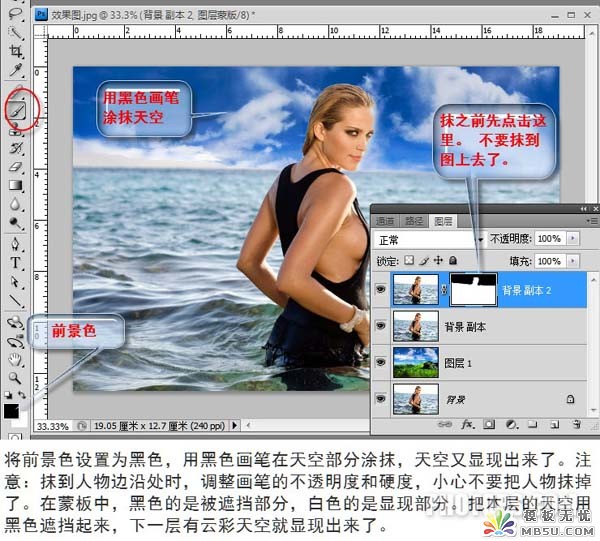Select the Hand tool
This screenshot has height=541, width=600.
15,360
